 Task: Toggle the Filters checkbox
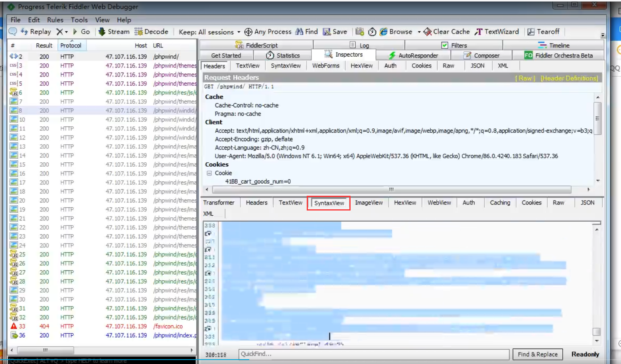[x=445, y=45]
